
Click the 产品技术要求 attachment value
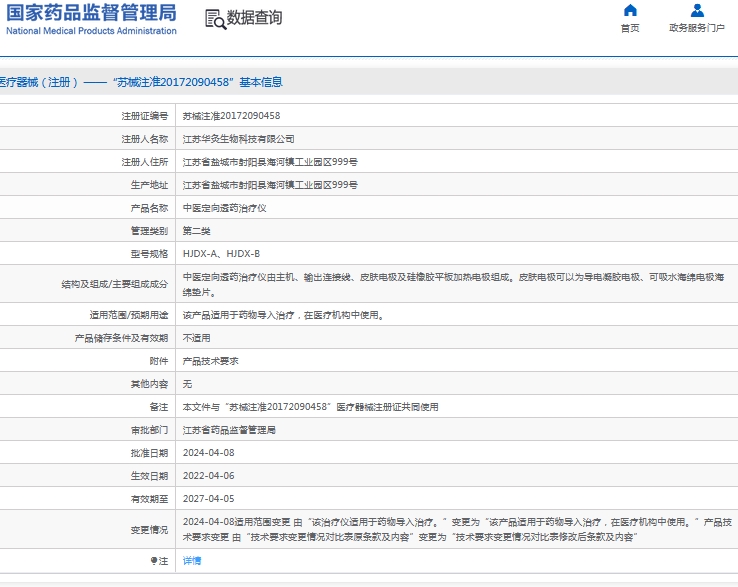coord(210,361)
